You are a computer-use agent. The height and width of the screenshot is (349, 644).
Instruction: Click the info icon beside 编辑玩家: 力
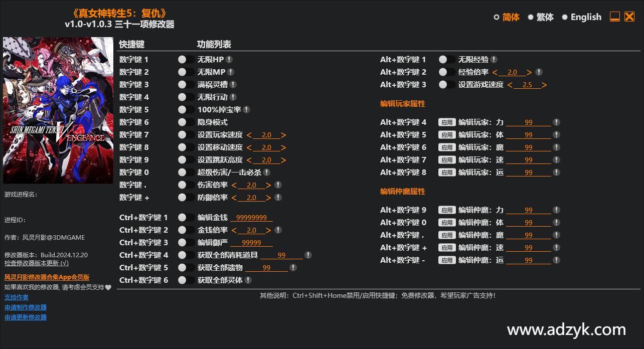point(556,122)
